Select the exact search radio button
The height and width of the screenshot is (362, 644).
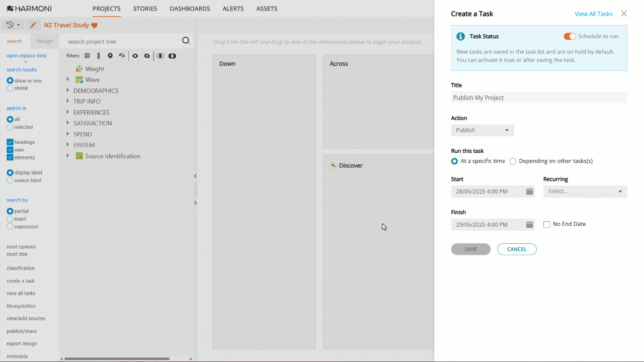click(10, 219)
